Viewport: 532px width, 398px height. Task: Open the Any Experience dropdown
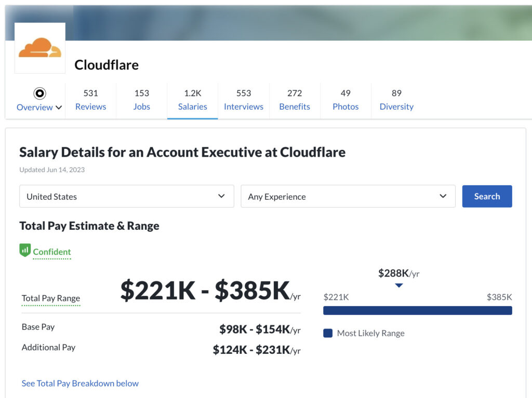348,196
